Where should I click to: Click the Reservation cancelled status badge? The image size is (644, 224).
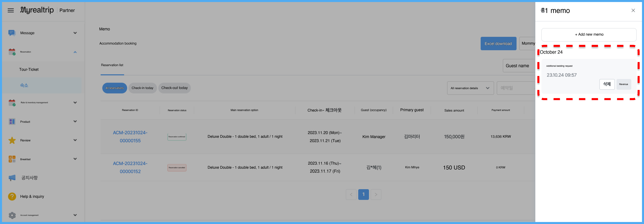pos(177,168)
